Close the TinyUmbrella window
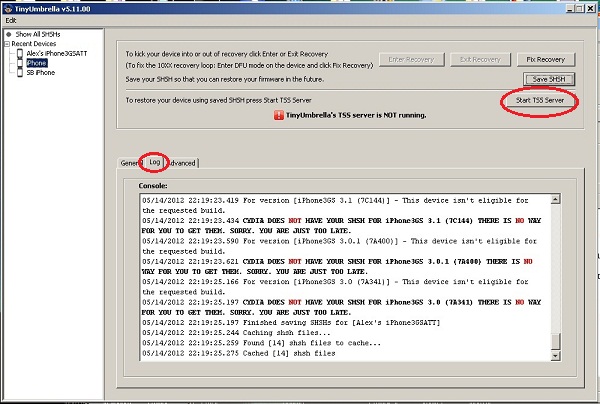 591,8
